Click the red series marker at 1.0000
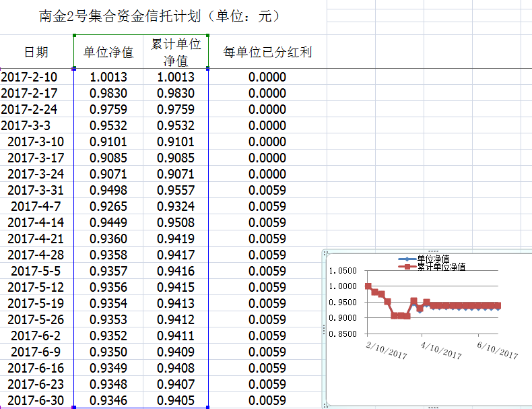 click(x=368, y=286)
